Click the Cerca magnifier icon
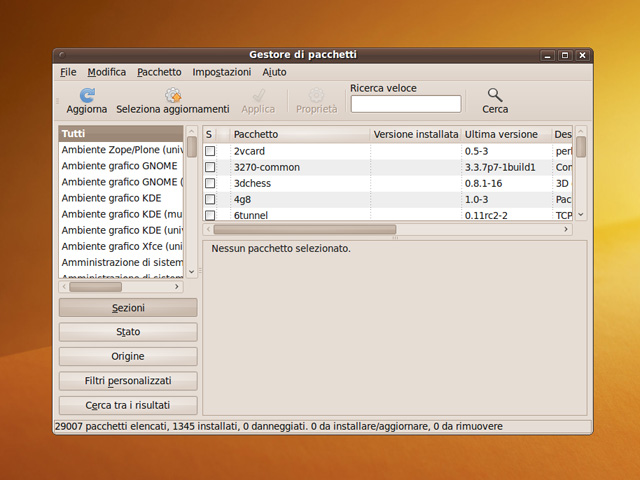 point(495,95)
